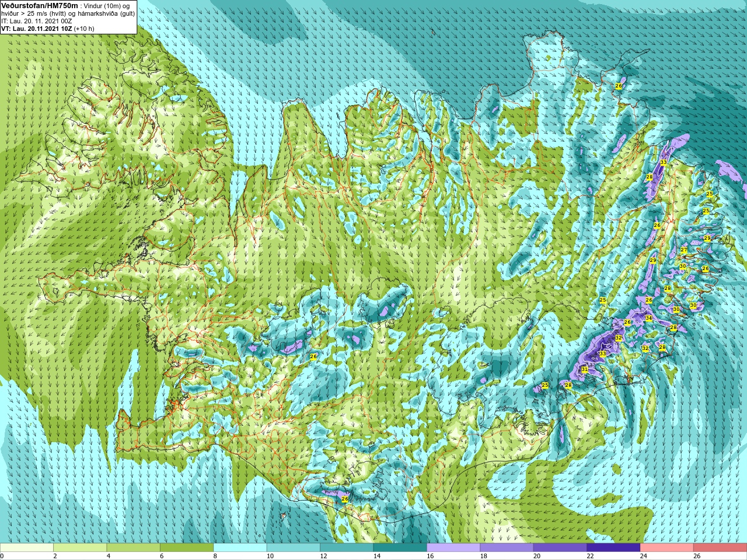Pick the 4–6 m/s green legend swatch
Screen dimensions: 747x560
point(134,548)
